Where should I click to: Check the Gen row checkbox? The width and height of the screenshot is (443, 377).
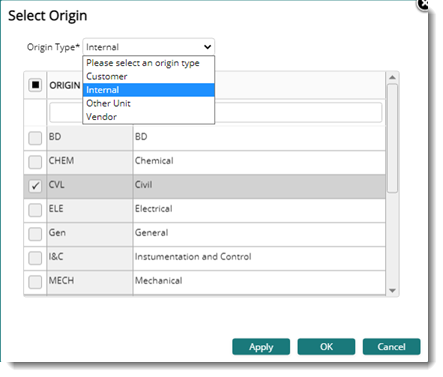tap(35, 234)
